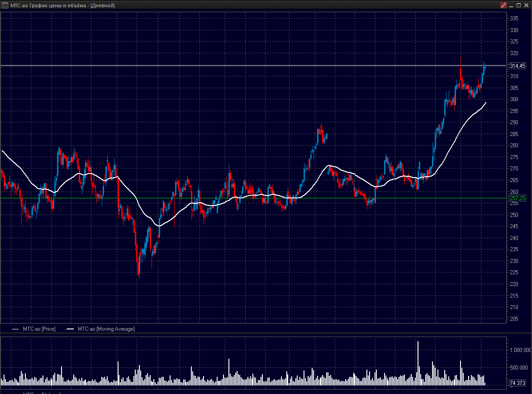The height and width of the screenshot is (394, 532).
Task: Click the 335 price axis label
Action: click(514, 19)
